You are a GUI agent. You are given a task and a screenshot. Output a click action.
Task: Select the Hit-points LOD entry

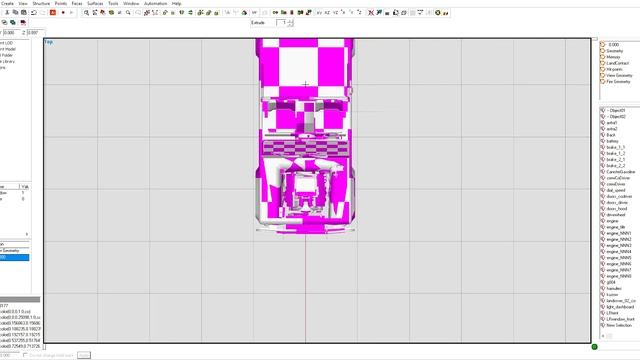tap(614, 69)
